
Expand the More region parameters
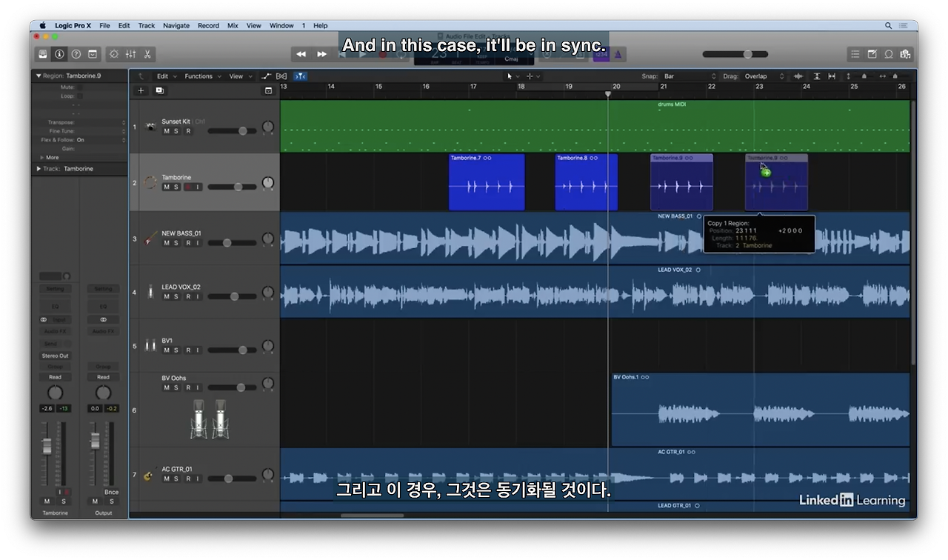click(42, 158)
